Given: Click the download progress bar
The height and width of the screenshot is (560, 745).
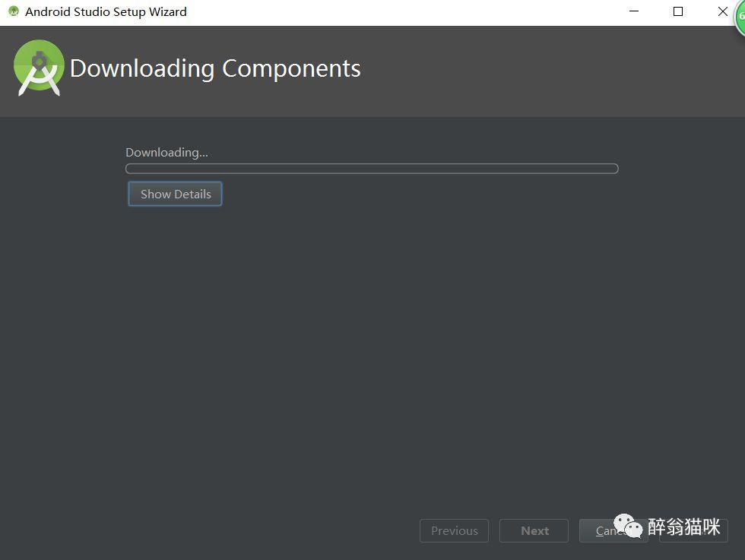Looking at the screenshot, I should pos(372,169).
